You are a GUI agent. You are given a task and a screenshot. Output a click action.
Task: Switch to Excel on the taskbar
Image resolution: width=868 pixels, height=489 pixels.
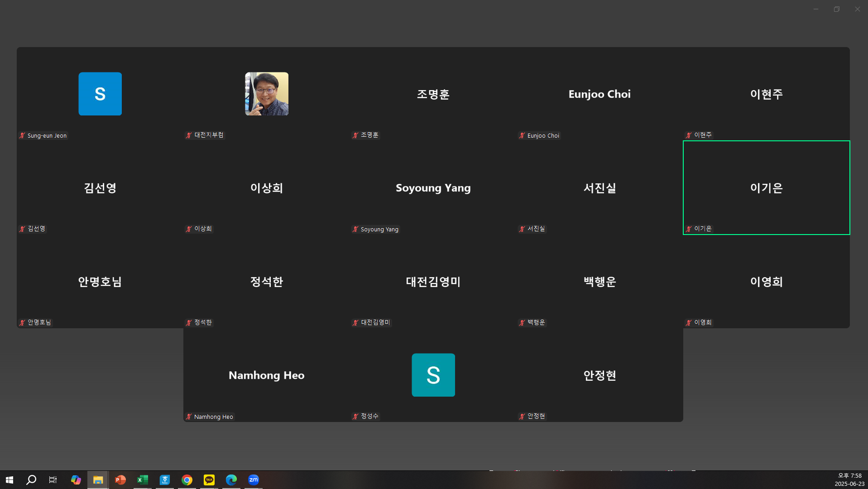coord(143,480)
